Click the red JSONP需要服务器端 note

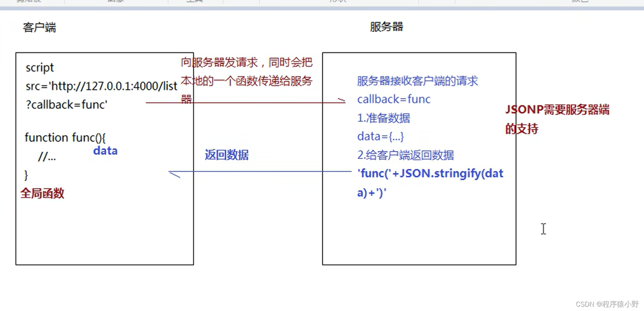[557, 110]
